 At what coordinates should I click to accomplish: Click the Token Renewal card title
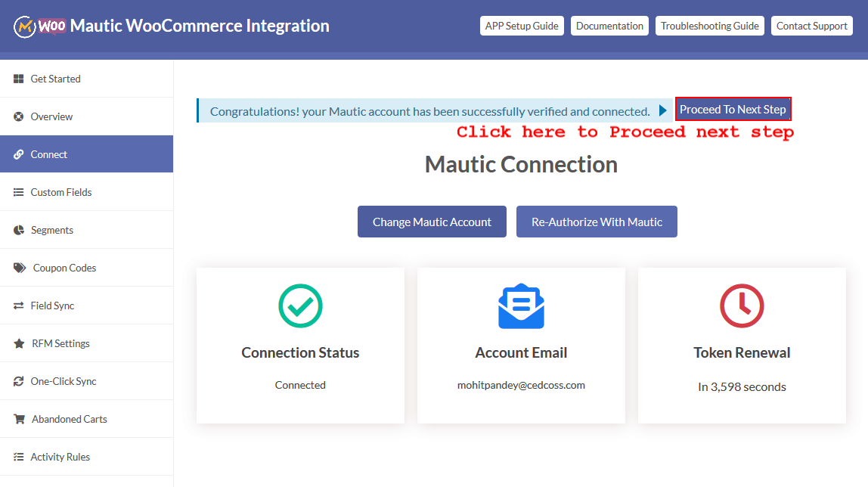742,352
